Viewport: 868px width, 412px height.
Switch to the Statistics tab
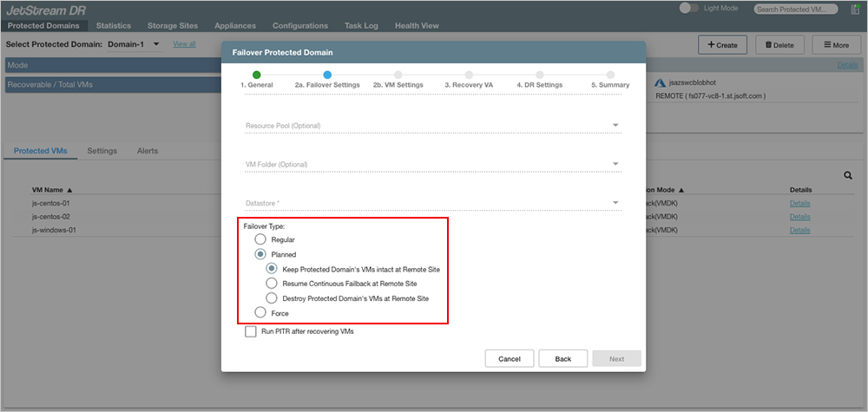(114, 26)
